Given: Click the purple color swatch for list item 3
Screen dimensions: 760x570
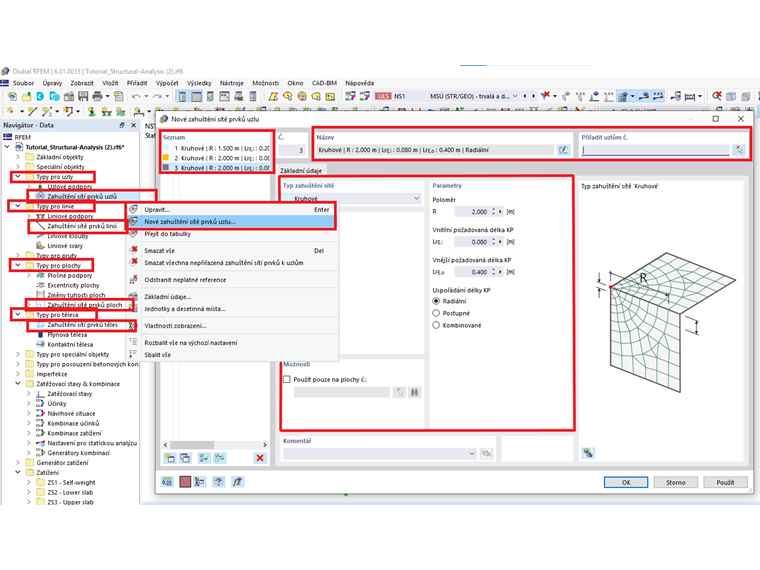Looking at the screenshot, I should coord(166,168).
